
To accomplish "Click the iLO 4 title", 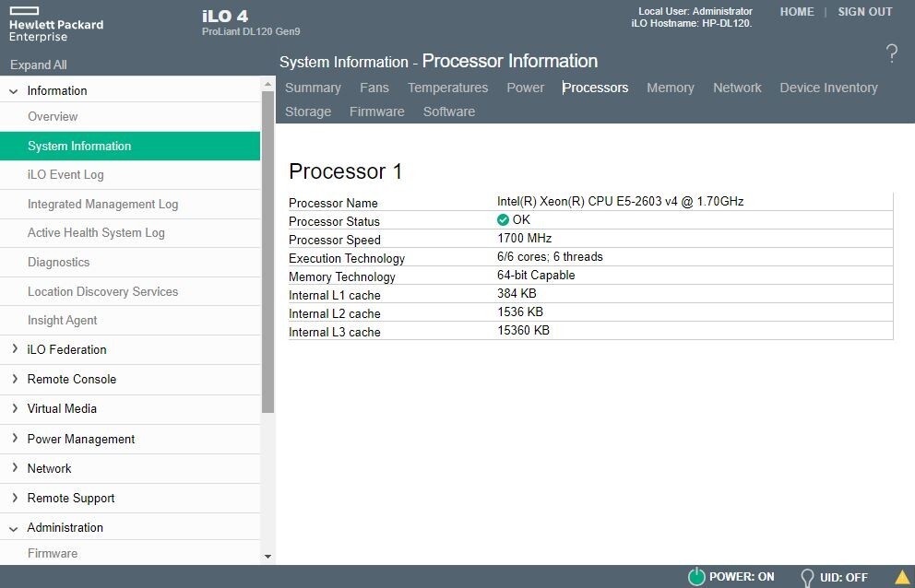I will [x=225, y=16].
